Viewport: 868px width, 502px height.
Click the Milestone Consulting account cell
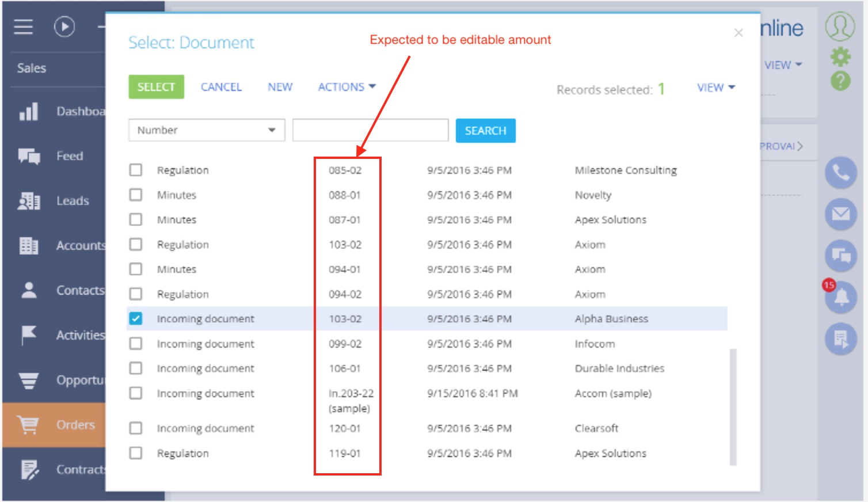click(x=626, y=170)
